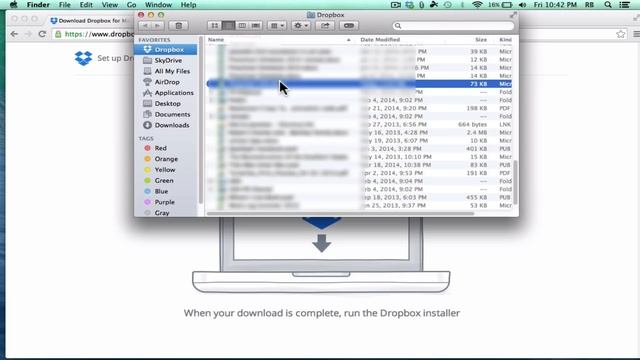This screenshot has height=360, width=640.
Task: Select the highlighted 73 KB file row
Action: pyautogui.click(x=359, y=84)
